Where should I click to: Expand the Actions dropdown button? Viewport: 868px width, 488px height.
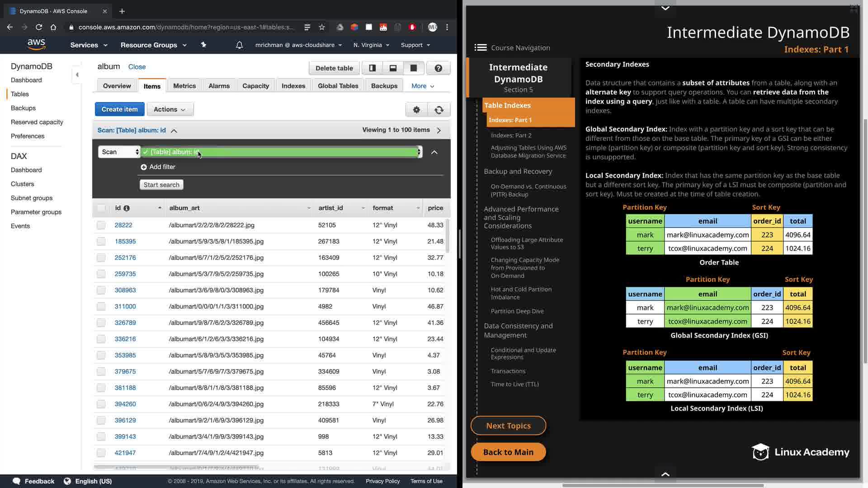170,109
